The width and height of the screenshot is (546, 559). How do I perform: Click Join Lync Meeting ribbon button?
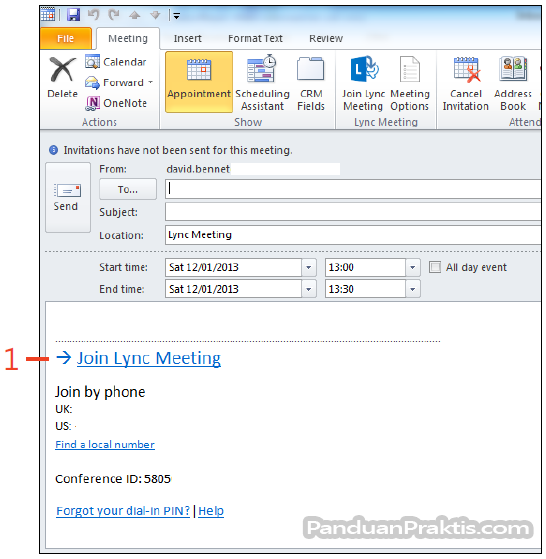363,83
